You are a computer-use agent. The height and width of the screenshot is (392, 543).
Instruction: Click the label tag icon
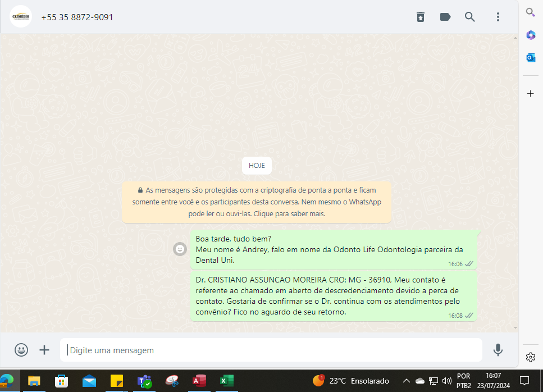click(x=445, y=17)
